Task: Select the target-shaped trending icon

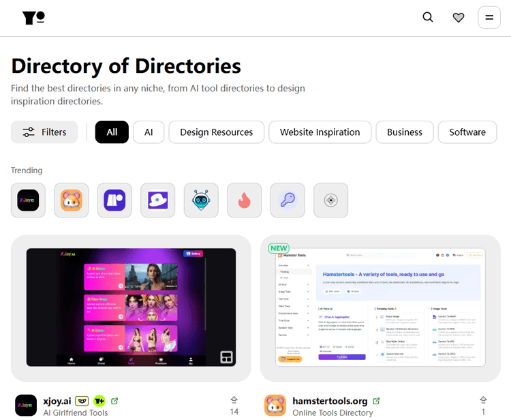Action: pos(331,200)
